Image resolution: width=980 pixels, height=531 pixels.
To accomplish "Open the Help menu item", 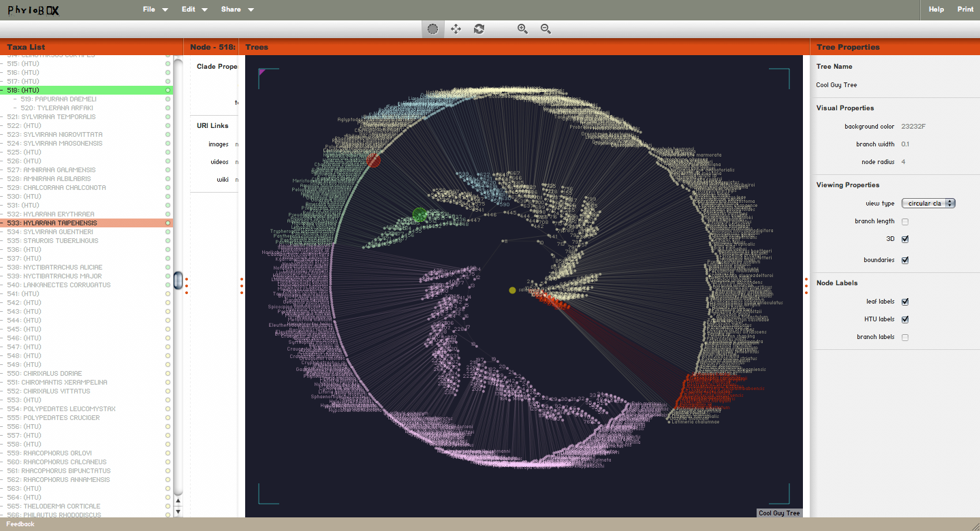I will pos(936,10).
